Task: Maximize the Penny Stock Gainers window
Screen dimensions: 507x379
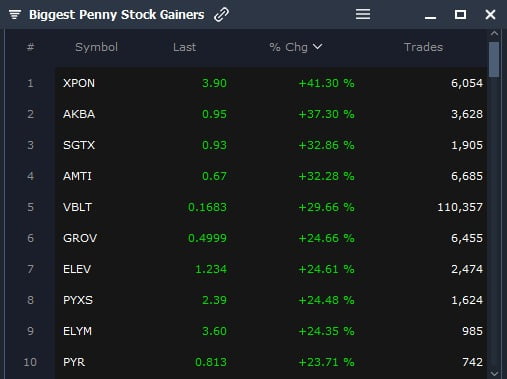Action: [460, 15]
